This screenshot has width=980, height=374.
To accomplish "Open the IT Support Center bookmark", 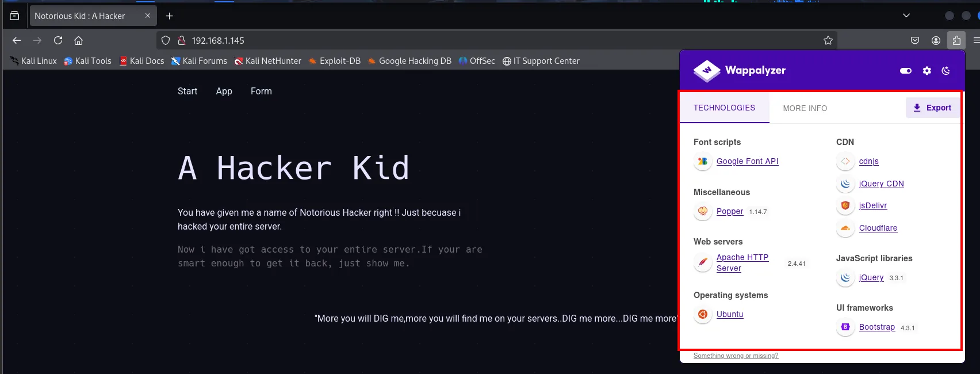I will coord(541,60).
